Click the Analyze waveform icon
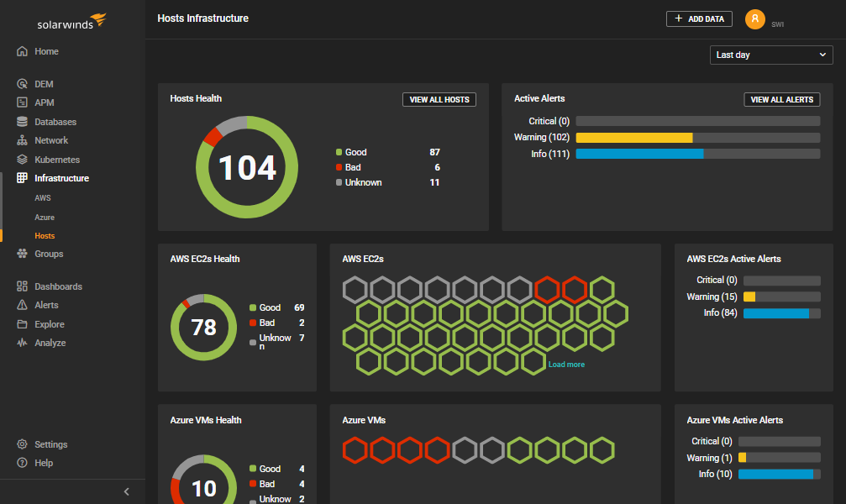Screen dimensions: 846x504 point(22,343)
